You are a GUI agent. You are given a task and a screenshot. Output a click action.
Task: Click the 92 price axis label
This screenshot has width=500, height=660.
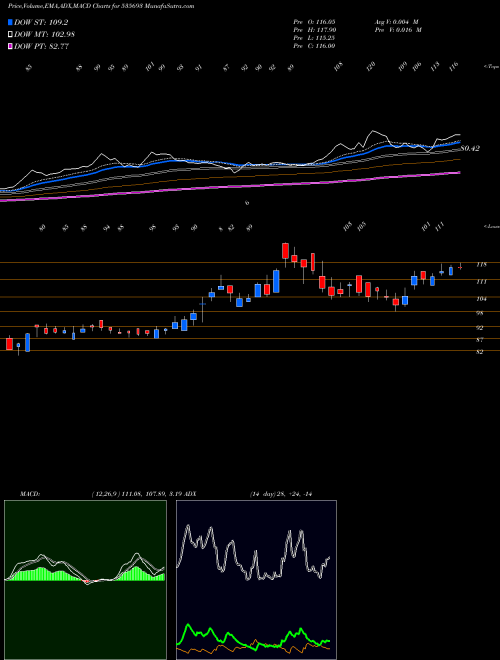coord(480,328)
